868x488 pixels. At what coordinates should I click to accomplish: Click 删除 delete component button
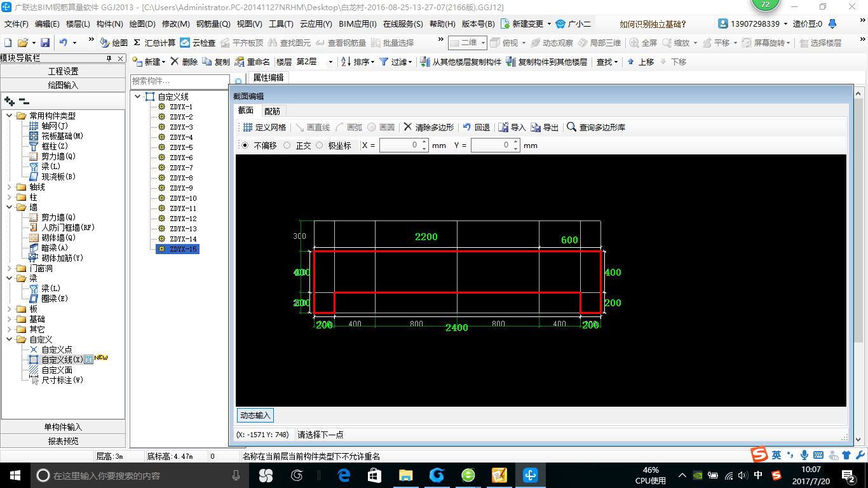pyautogui.click(x=184, y=62)
